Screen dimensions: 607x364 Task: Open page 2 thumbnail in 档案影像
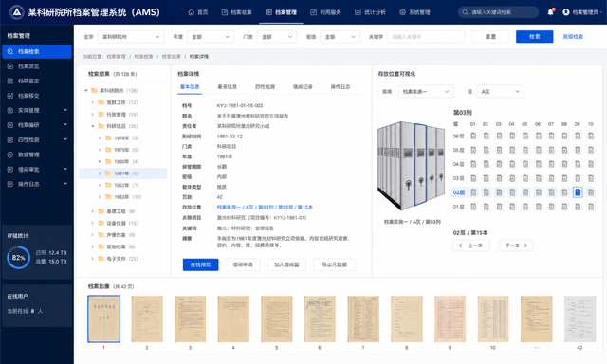point(147,319)
